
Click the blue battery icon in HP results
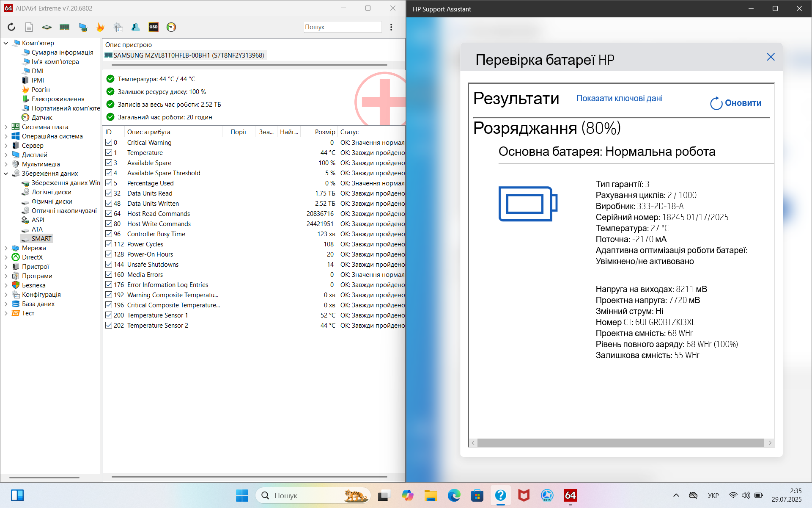(528, 204)
